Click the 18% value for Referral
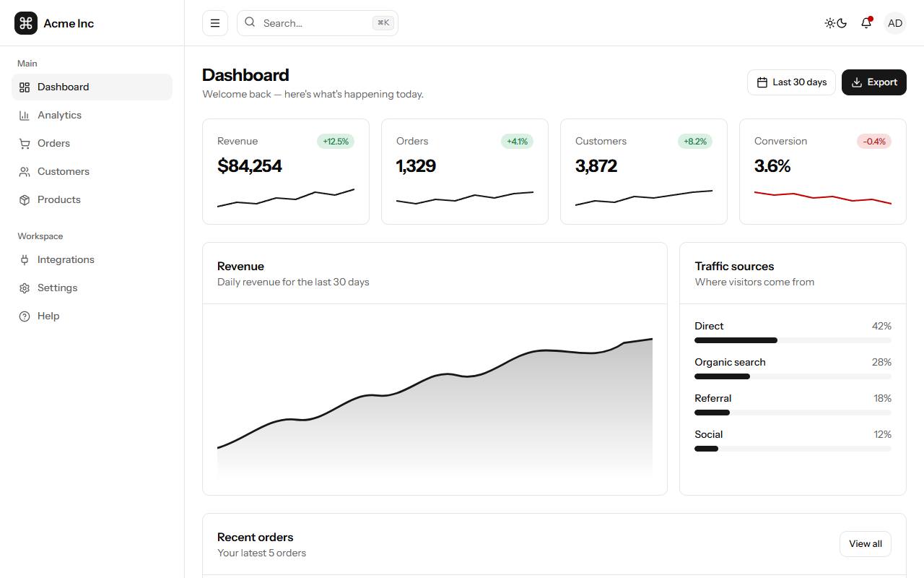 (x=882, y=398)
